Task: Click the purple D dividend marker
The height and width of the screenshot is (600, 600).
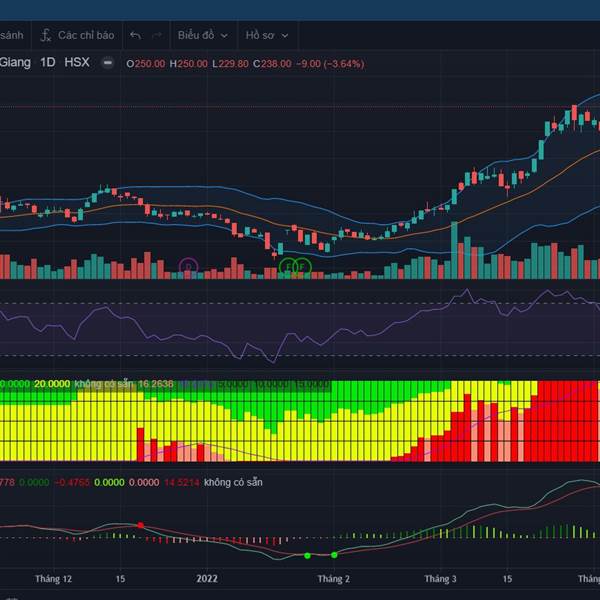Action: 188,266
